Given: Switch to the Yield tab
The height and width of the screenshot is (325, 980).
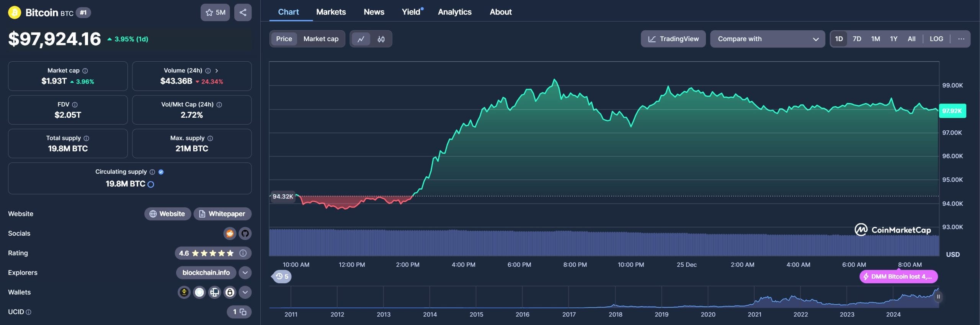Looking at the screenshot, I should [x=412, y=12].
